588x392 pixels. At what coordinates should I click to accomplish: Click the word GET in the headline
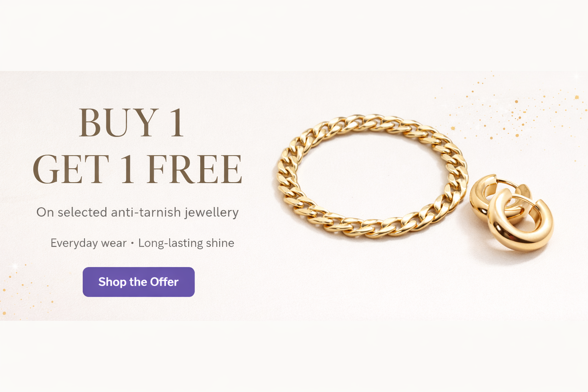(x=71, y=169)
